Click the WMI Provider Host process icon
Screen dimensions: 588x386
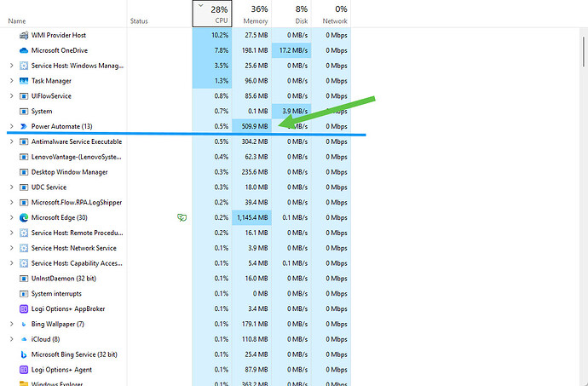pos(24,35)
